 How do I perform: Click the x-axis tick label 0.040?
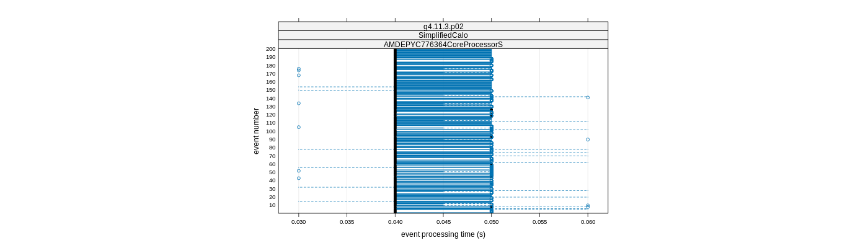[395, 221]
